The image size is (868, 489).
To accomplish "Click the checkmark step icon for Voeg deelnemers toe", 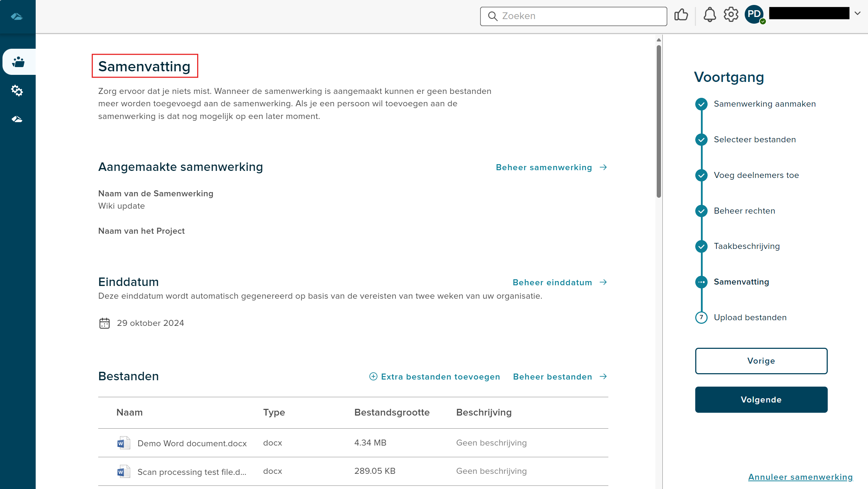I will point(701,175).
